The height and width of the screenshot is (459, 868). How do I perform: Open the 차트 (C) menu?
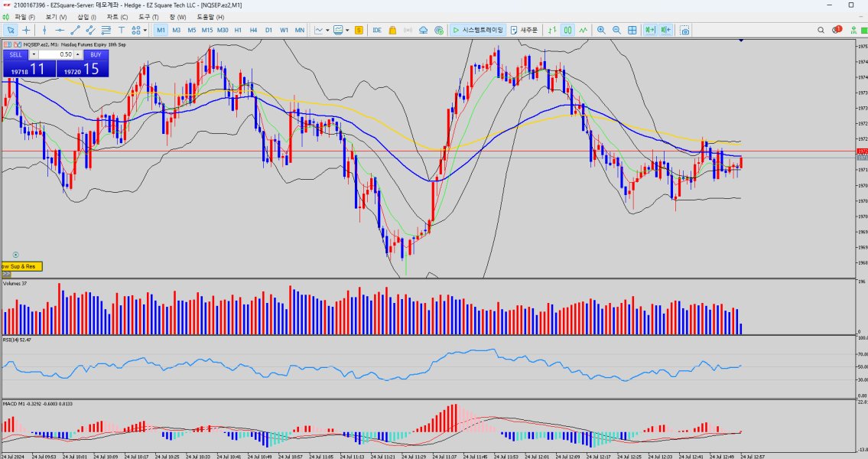coord(117,17)
